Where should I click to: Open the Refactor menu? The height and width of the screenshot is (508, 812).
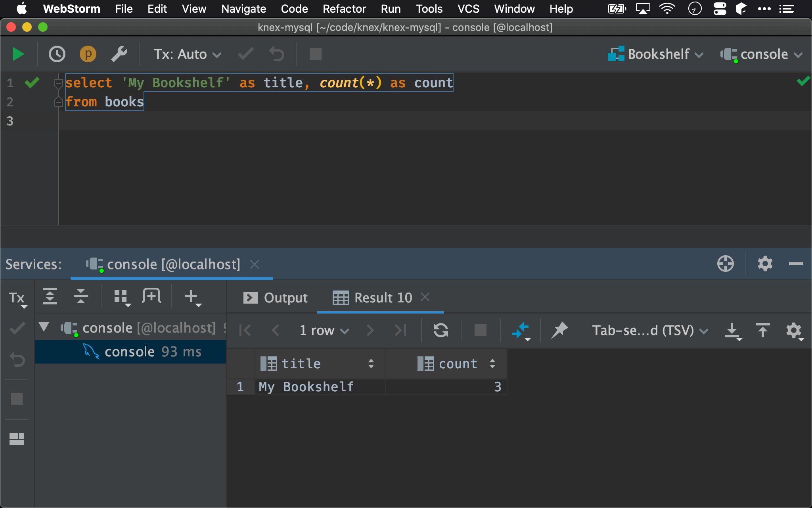tap(344, 9)
